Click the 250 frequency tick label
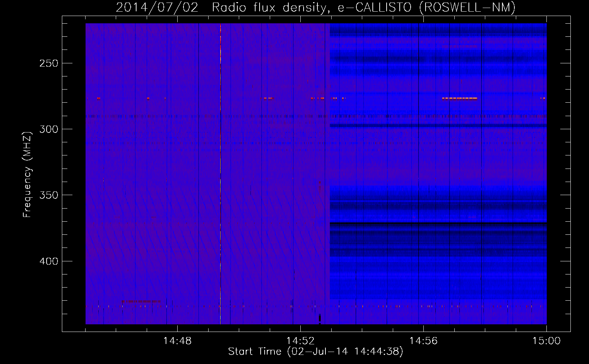 pyautogui.click(x=49, y=63)
